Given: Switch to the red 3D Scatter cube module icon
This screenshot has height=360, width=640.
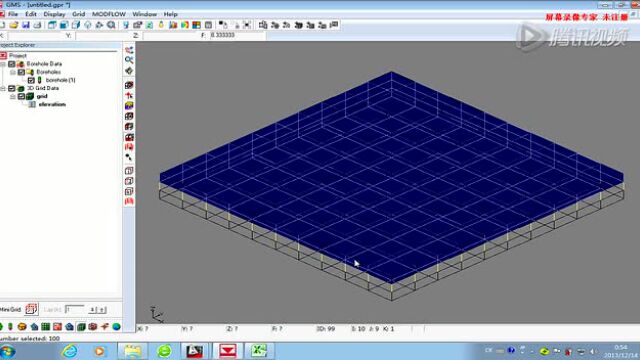Looking at the screenshot, I should [93, 327].
